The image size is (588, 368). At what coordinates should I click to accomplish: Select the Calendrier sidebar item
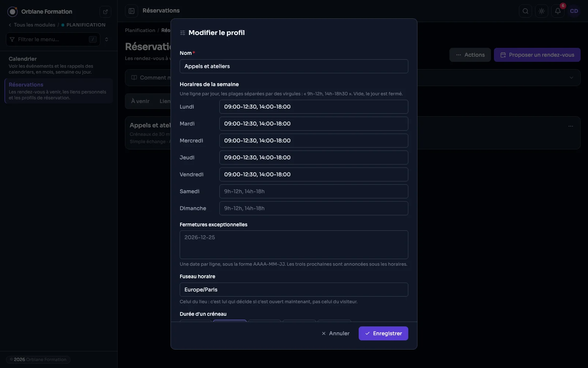point(59,65)
